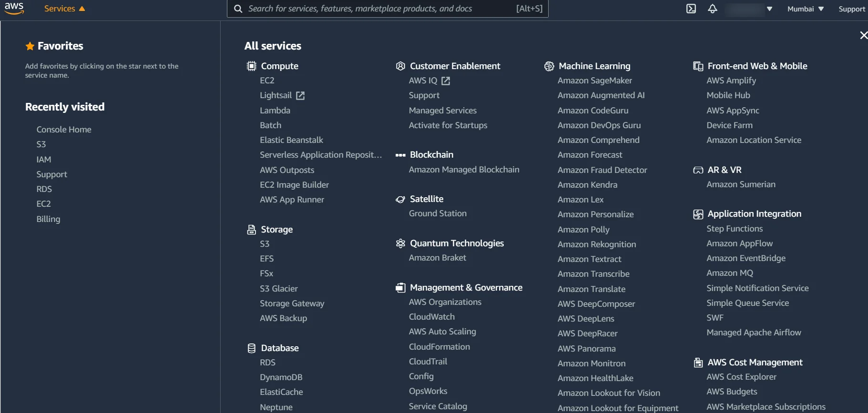Open the notifications bell icon
Image resolution: width=868 pixels, height=413 pixels.
[712, 9]
